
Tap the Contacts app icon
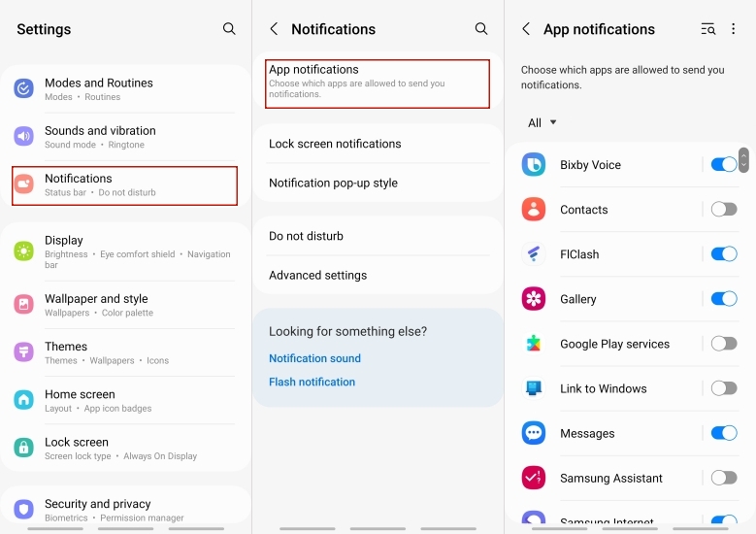(x=533, y=210)
